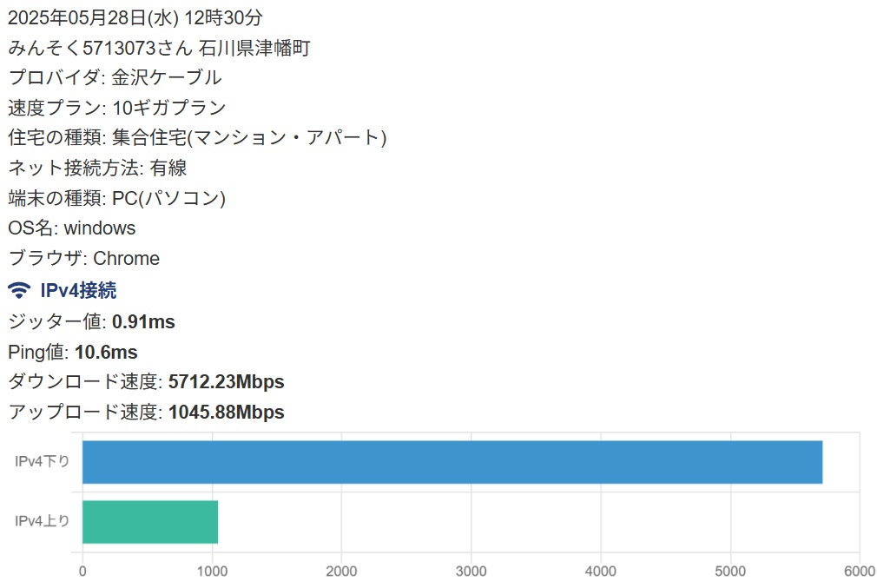The height and width of the screenshot is (588, 877).
Task: Click the 10ギガプラン speed plan text
Action: click(169, 108)
